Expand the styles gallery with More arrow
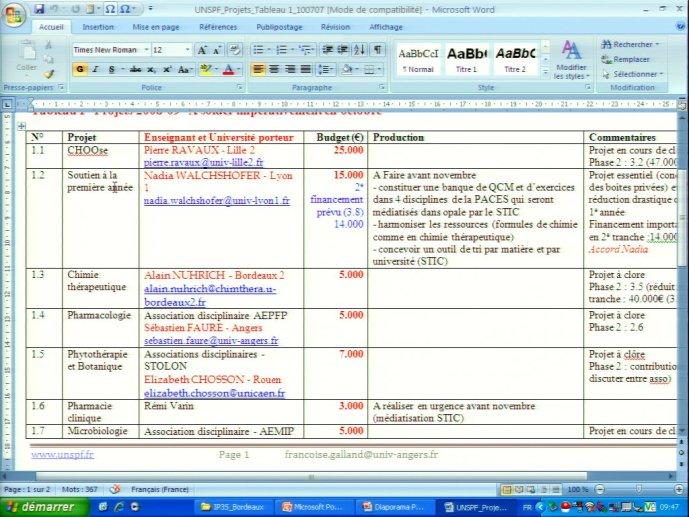Viewport: 689px width, 517px height. (545, 73)
